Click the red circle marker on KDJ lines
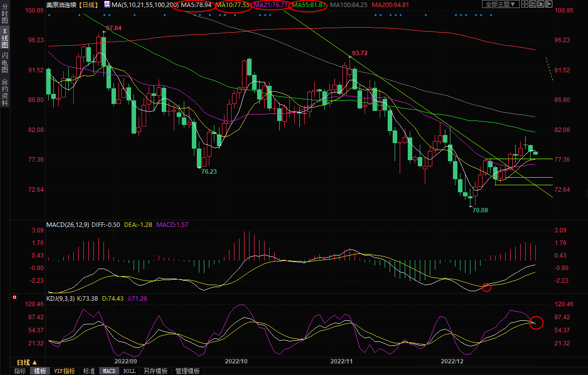The width and height of the screenshot is (588, 375). pos(536,323)
